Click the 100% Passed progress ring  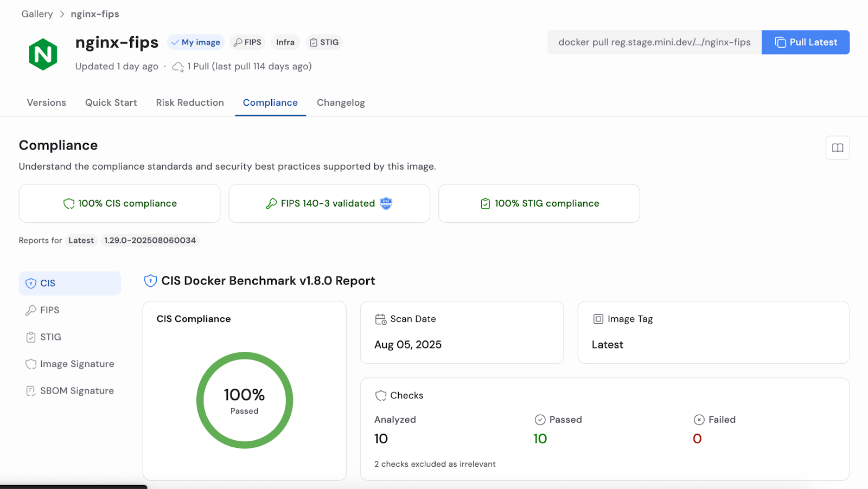245,401
